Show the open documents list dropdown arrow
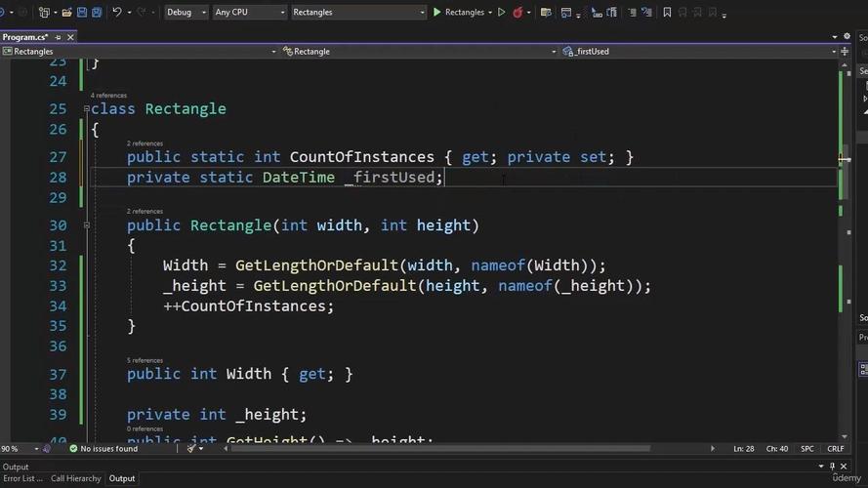 point(835,36)
